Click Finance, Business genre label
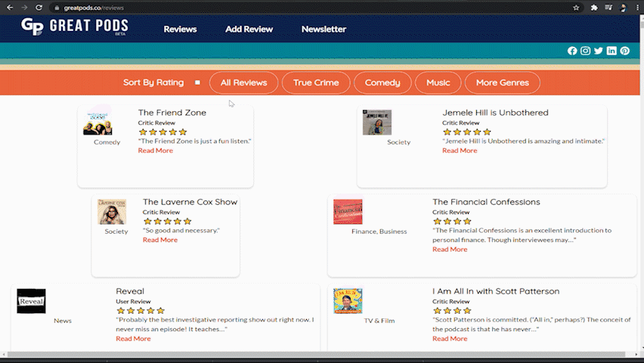The width and height of the screenshot is (644, 363). tap(379, 231)
